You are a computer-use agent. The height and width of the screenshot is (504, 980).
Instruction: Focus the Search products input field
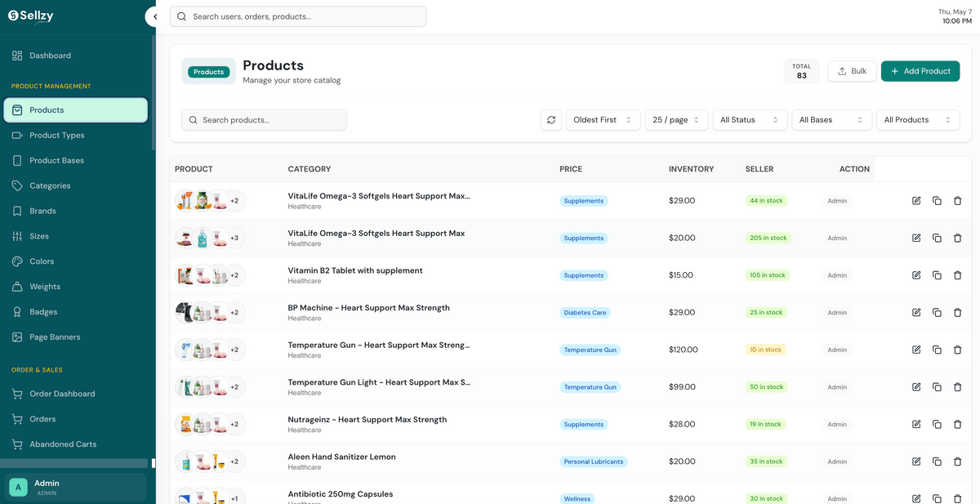click(x=265, y=120)
